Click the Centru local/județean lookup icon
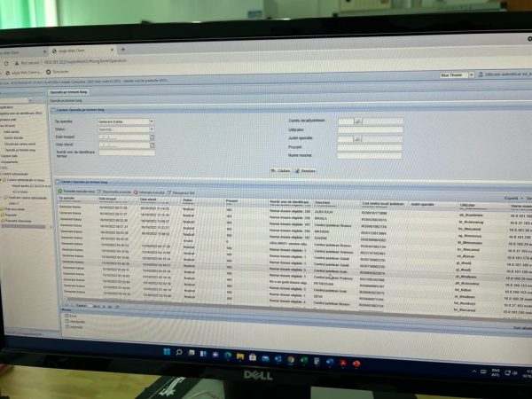 [357, 119]
